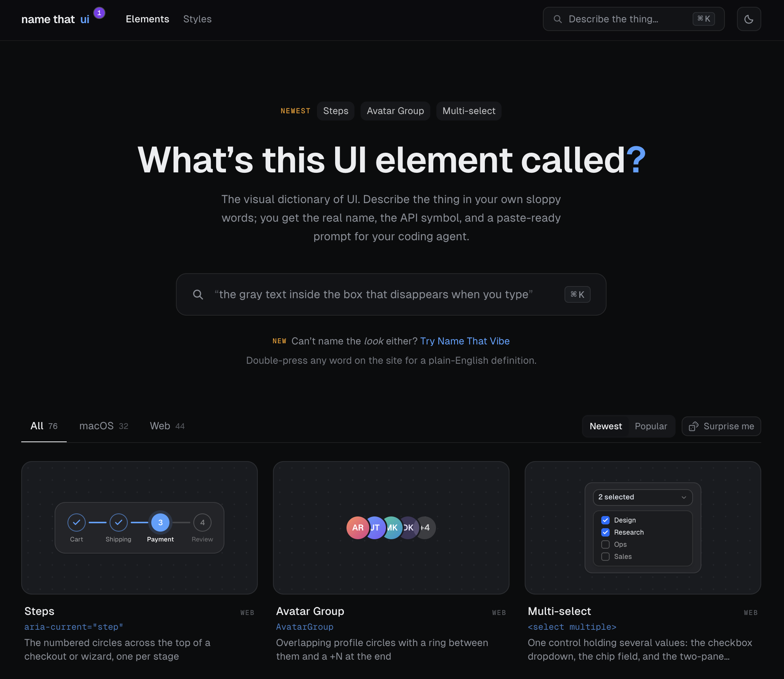Click the Payment step label
This screenshot has height=679, width=784.
160,539
